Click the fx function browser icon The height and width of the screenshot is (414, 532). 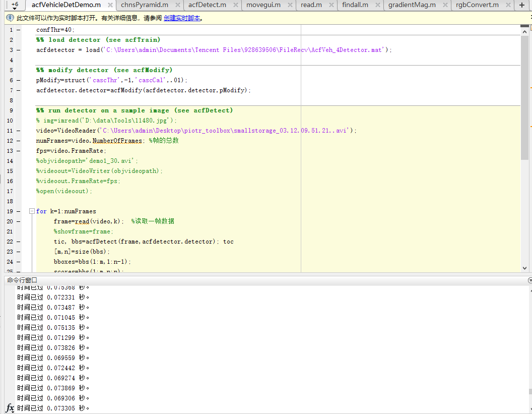coord(10,408)
